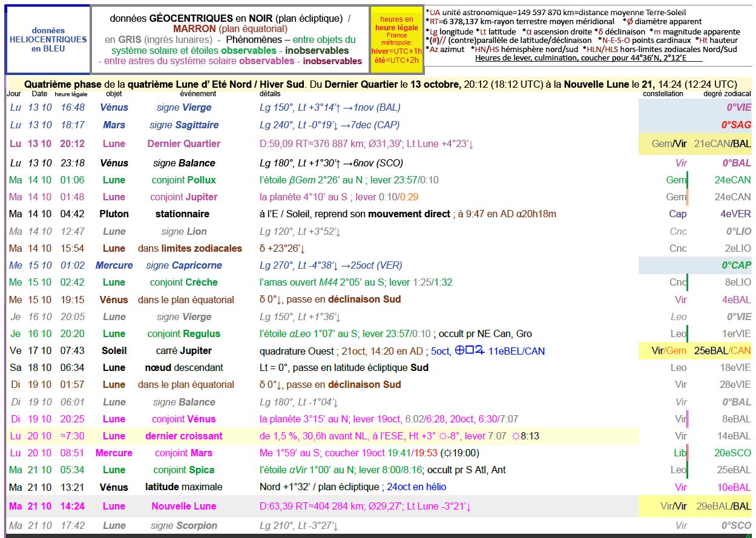Click the 'Pluton' object name
This screenshot has height=538, width=756.
114,214
